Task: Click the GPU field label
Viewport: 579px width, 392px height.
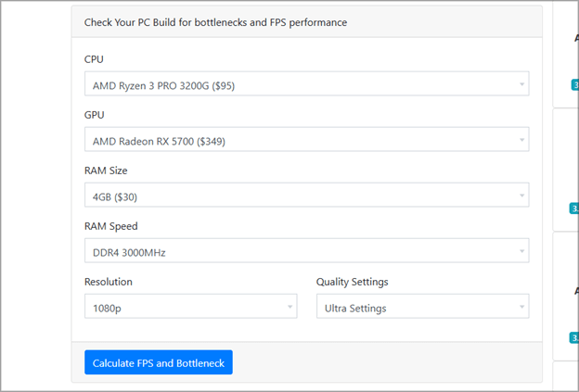Action: [x=95, y=115]
